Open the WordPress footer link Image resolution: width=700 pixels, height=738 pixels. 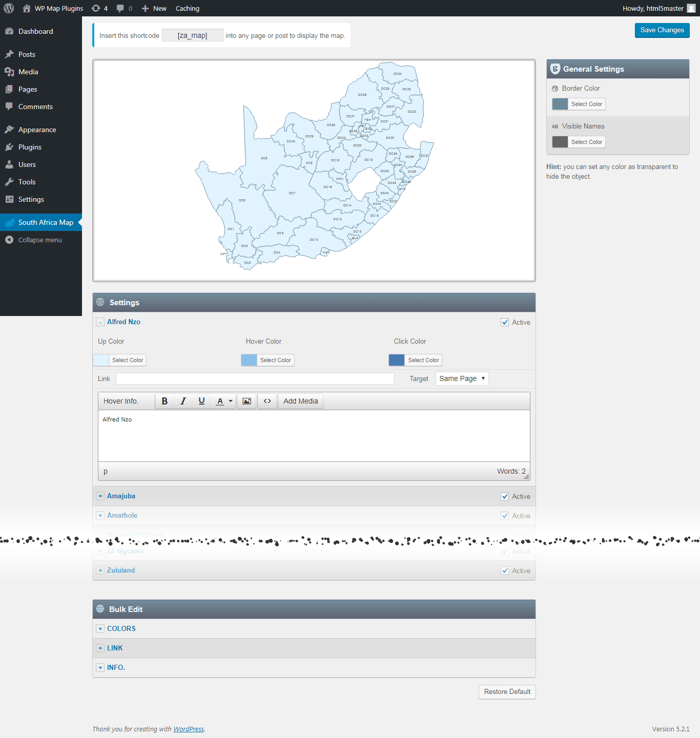coord(189,729)
